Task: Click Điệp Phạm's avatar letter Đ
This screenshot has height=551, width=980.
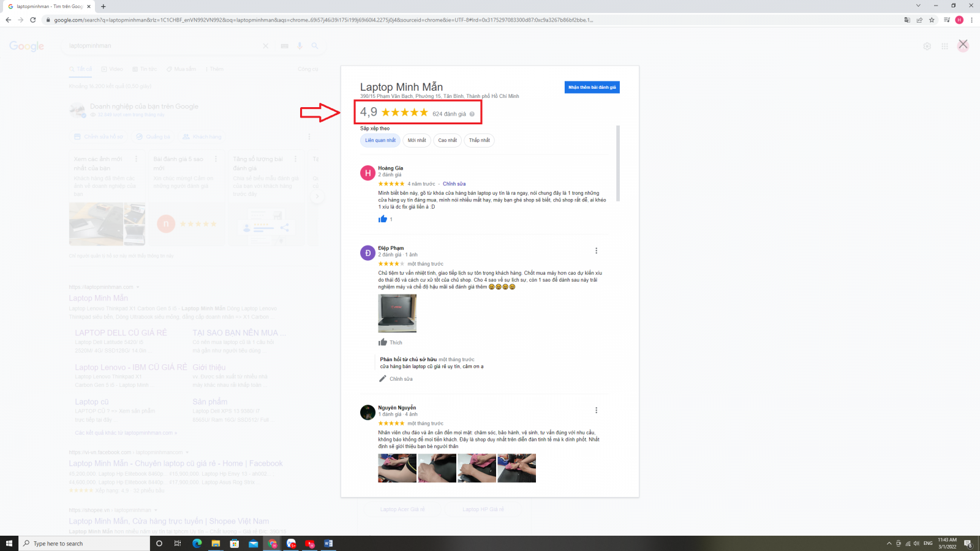Action: click(x=367, y=253)
